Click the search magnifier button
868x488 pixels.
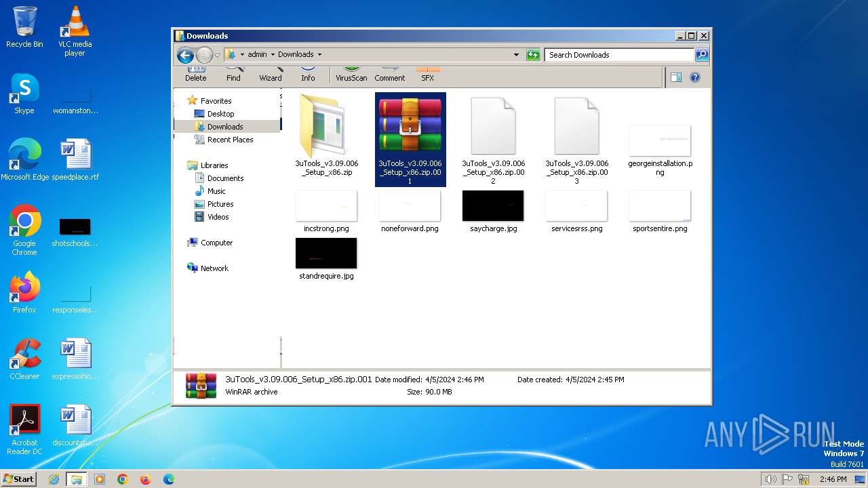(x=702, y=55)
